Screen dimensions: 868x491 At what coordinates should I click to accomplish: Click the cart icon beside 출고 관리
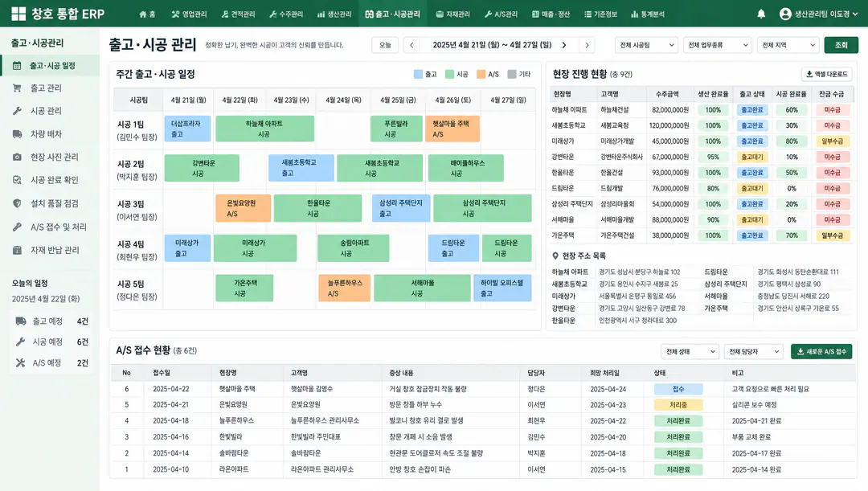pyautogui.click(x=17, y=88)
